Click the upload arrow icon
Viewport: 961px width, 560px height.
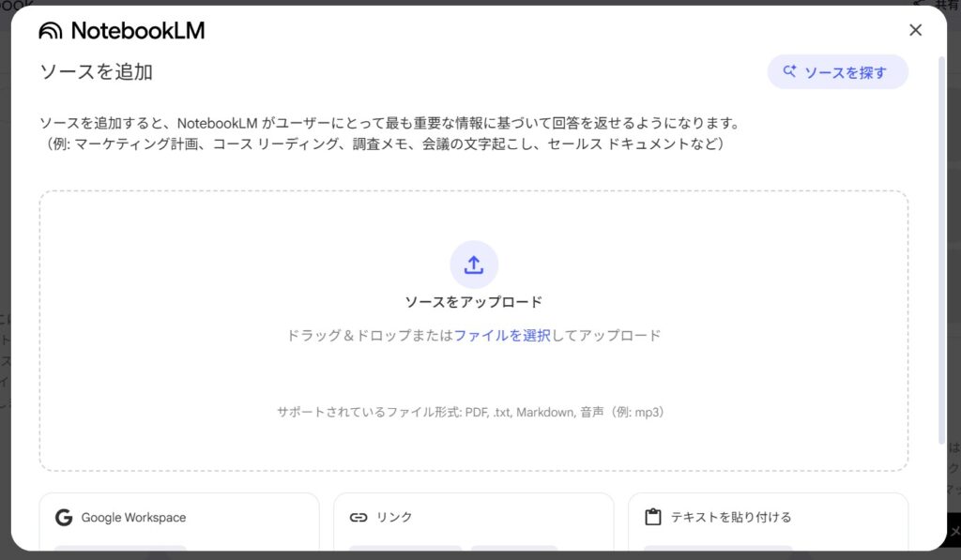pos(474,265)
